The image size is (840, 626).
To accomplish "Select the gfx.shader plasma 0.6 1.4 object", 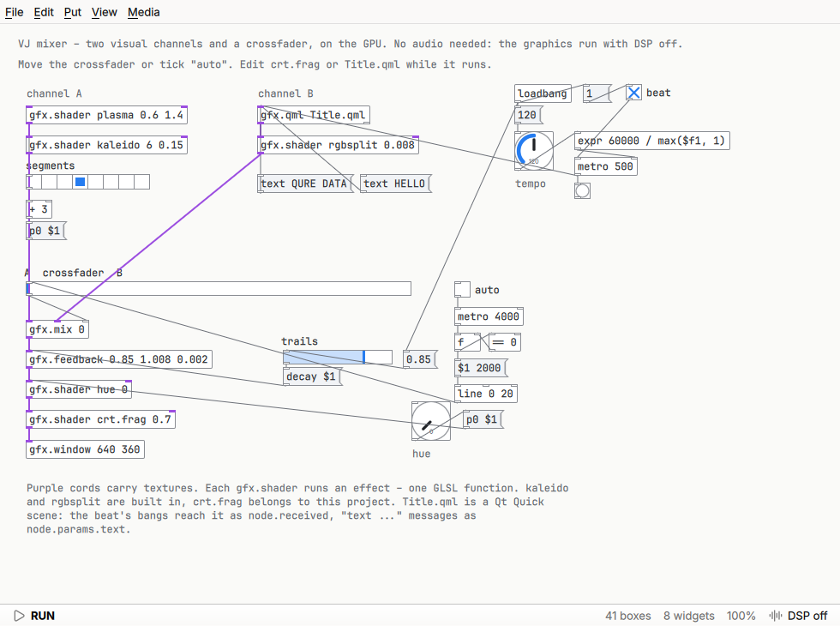I will tap(106, 115).
